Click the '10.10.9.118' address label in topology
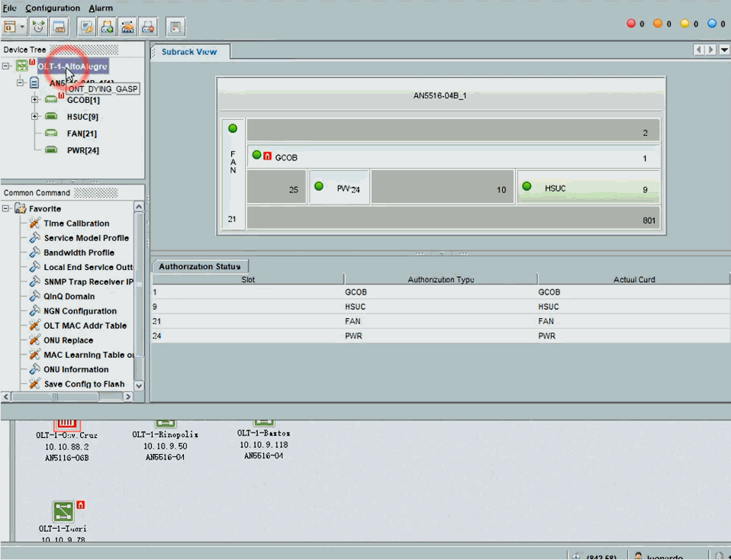 [264, 445]
